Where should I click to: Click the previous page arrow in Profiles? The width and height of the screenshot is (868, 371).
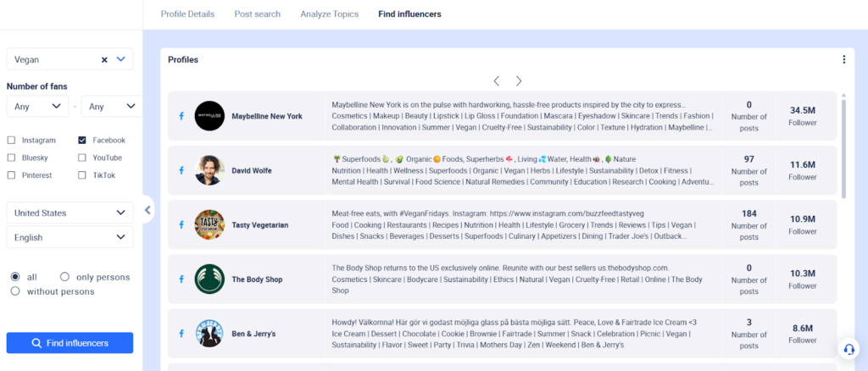497,81
